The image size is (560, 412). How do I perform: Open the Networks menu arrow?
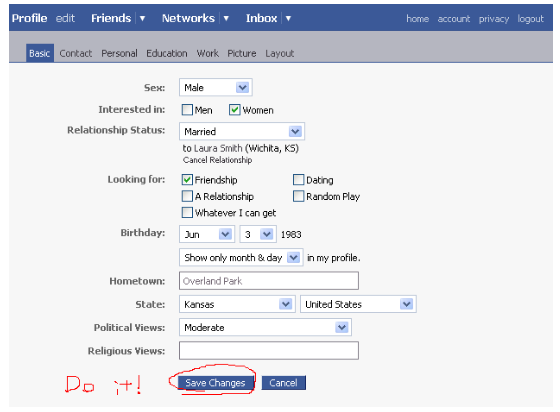[226, 18]
